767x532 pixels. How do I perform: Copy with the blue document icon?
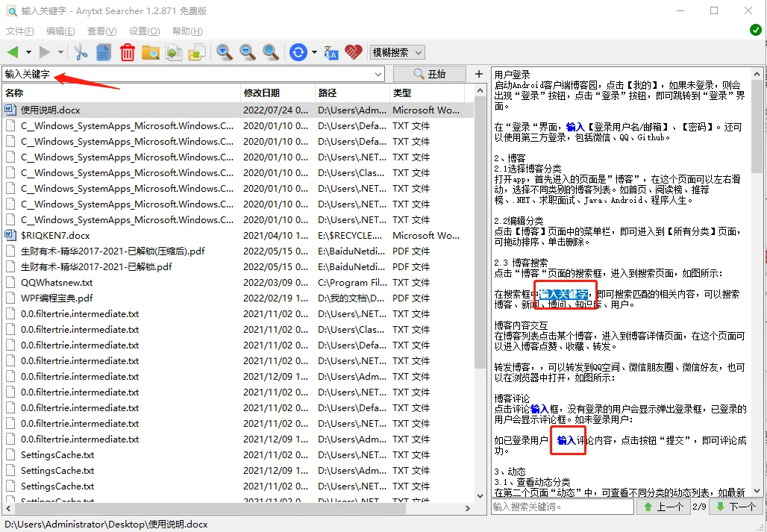(x=104, y=51)
